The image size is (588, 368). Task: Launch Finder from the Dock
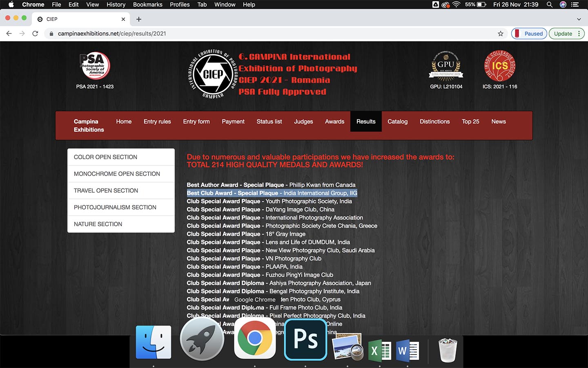(154, 342)
